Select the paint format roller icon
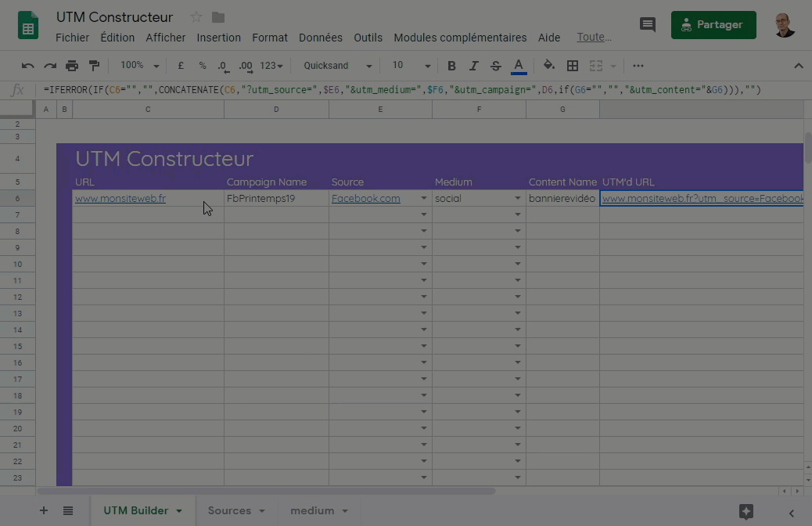 pyautogui.click(x=94, y=66)
